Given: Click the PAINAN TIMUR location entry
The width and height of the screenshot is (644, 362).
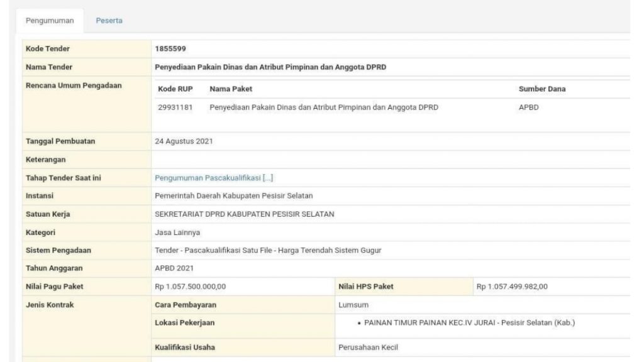Looking at the screenshot, I should [469, 322].
